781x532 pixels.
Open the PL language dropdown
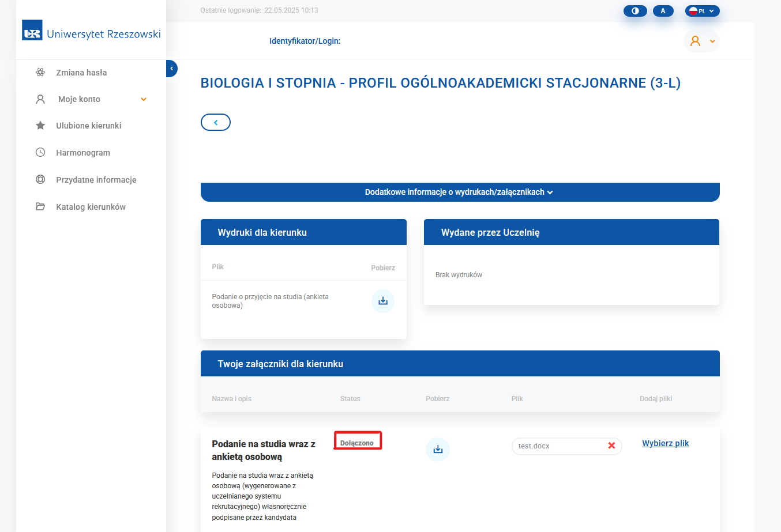click(x=702, y=11)
